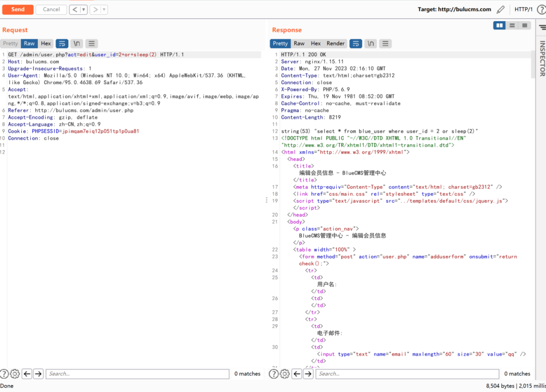
Task: Focus the Response search field
Action: coord(407,374)
